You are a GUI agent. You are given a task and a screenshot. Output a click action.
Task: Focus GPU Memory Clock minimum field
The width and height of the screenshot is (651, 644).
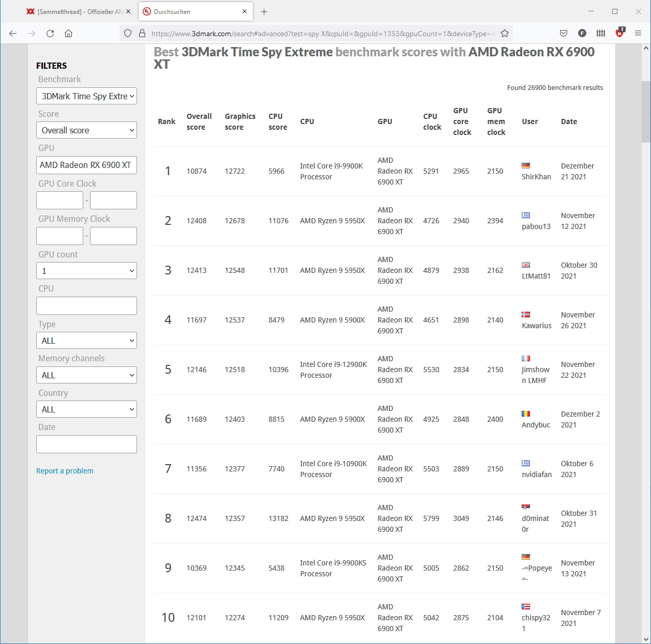(59, 236)
